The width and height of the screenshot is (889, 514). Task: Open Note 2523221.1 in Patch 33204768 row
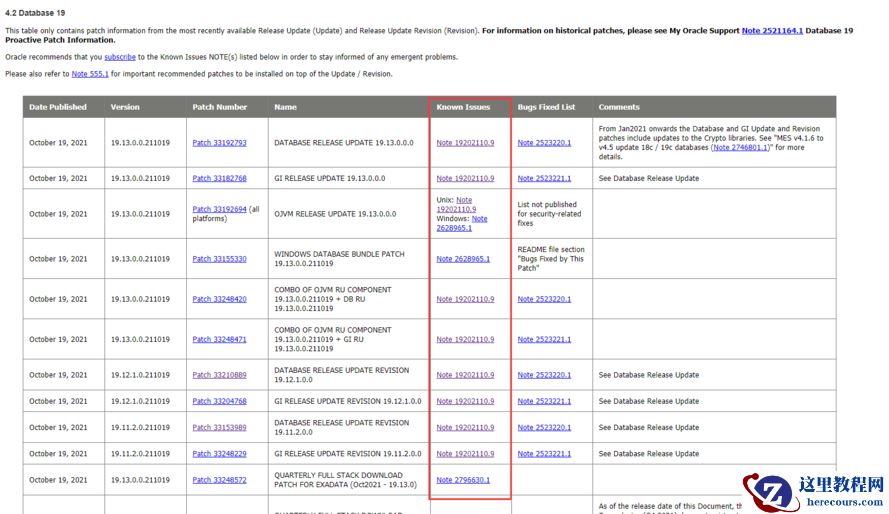click(544, 401)
